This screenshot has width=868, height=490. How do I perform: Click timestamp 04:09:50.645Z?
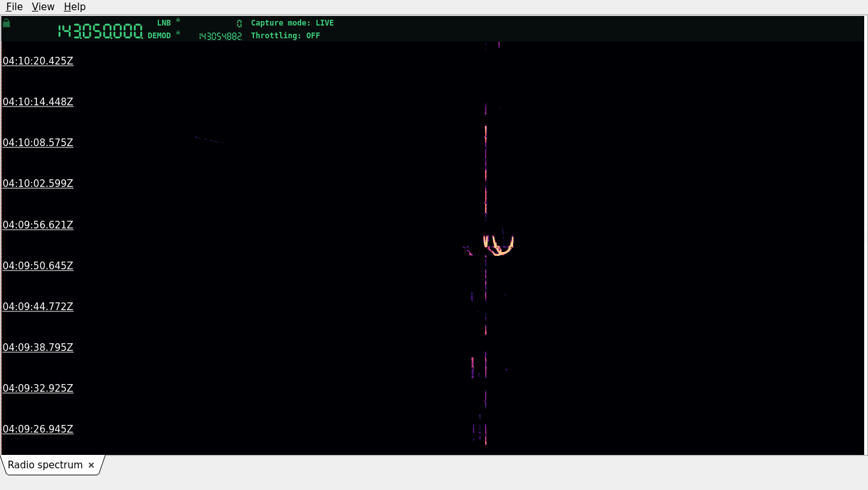point(38,266)
